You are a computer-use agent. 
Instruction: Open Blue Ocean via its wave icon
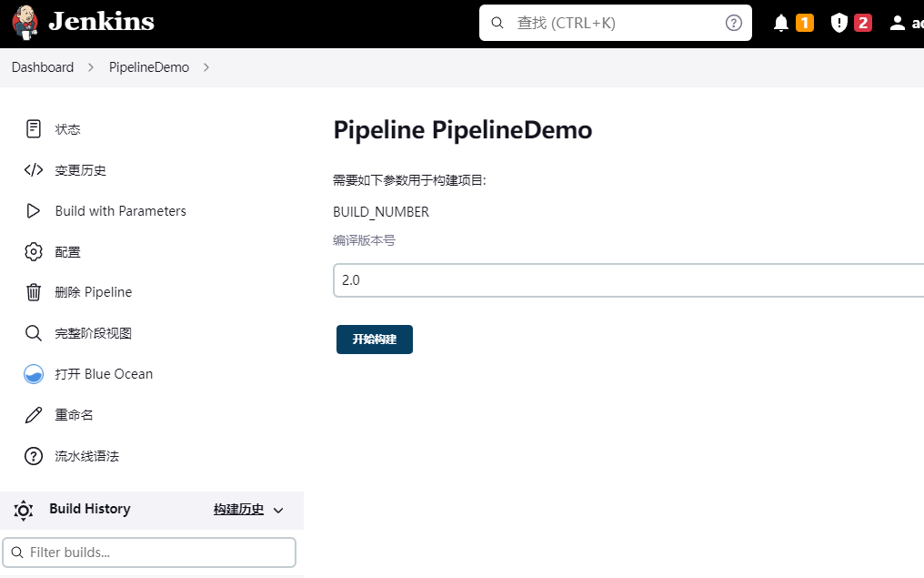tap(33, 373)
